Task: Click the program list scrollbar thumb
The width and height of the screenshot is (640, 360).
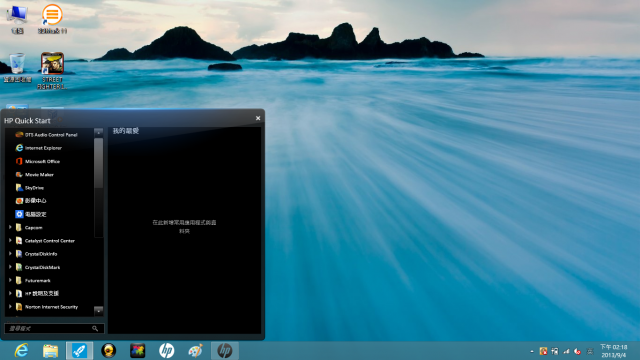Action: [x=98, y=163]
